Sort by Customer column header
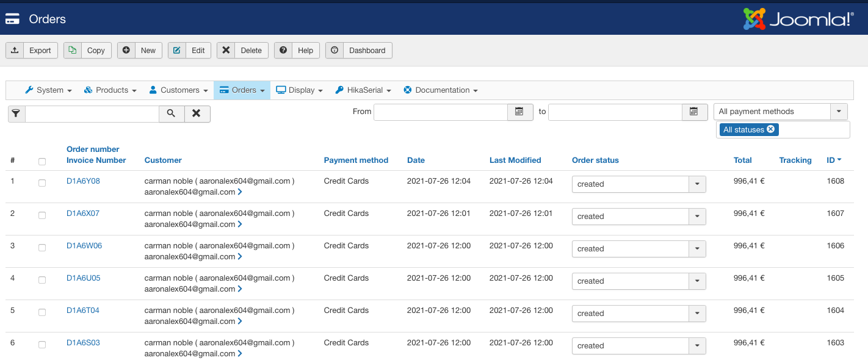This screenshot has width=868, height=363. pyautogui.click(x=163, y=160)
